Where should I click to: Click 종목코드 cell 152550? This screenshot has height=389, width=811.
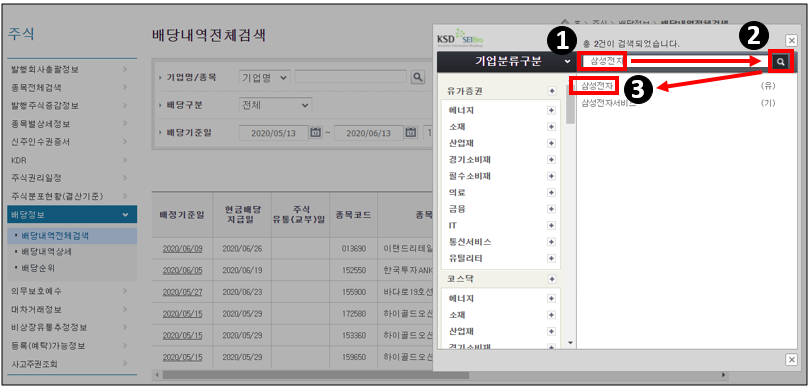pos(354,270)
